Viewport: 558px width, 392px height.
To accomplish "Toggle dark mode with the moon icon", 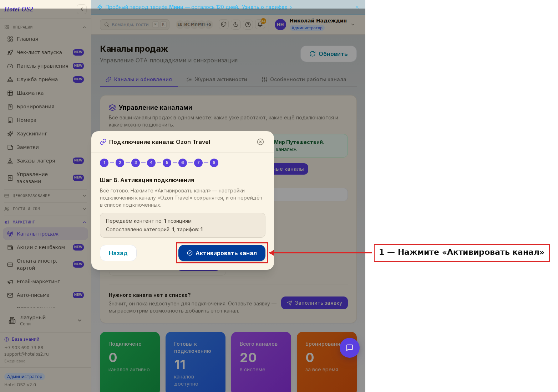I will point(236,24).
